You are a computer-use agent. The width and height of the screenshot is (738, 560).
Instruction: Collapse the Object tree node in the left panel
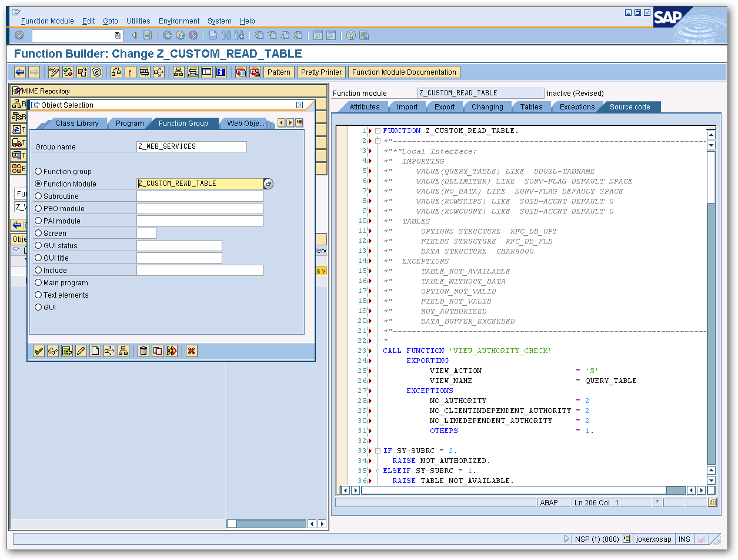pos(16,250)
